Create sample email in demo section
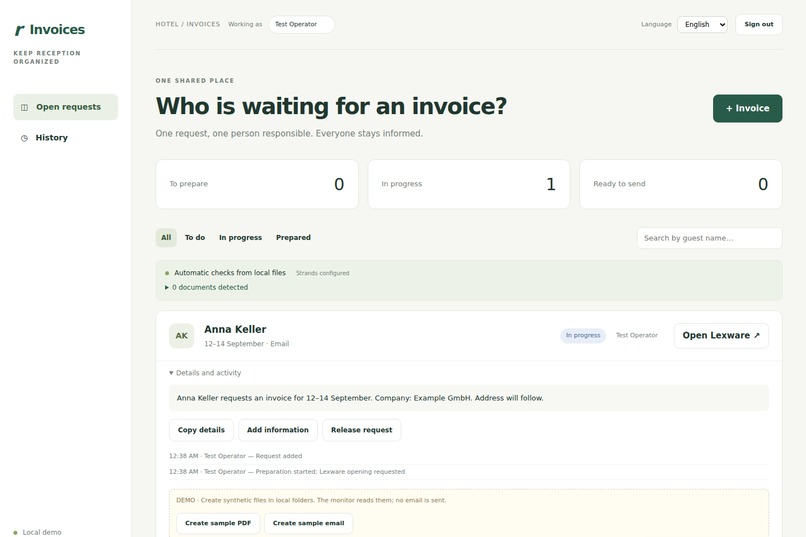Screen dimensions: 806x537 [x=308, y=523]
